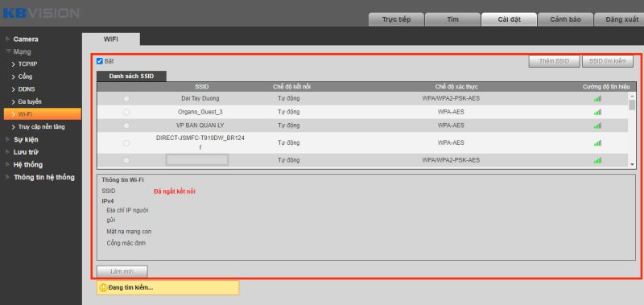This screenshot has width=644, height=305.
Task: Switch to Cài đặt tab
Action: tap(510, 19)
